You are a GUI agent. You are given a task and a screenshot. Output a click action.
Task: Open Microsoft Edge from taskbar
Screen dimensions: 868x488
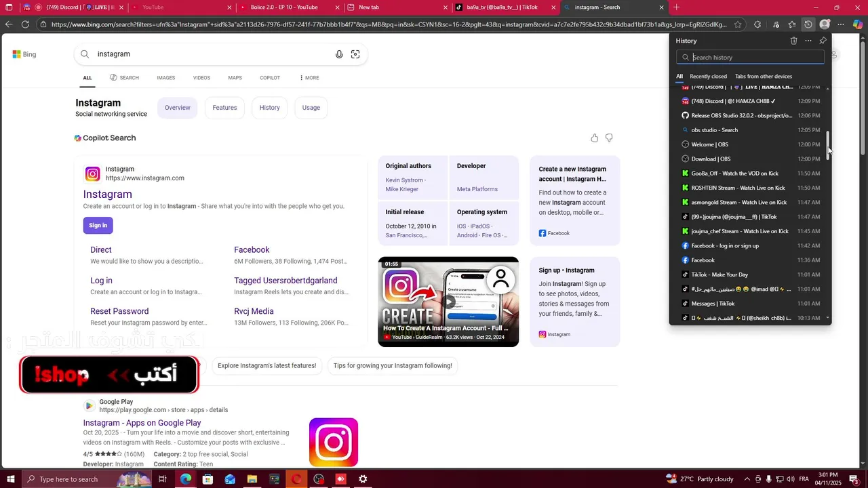(x=186, y=479)
